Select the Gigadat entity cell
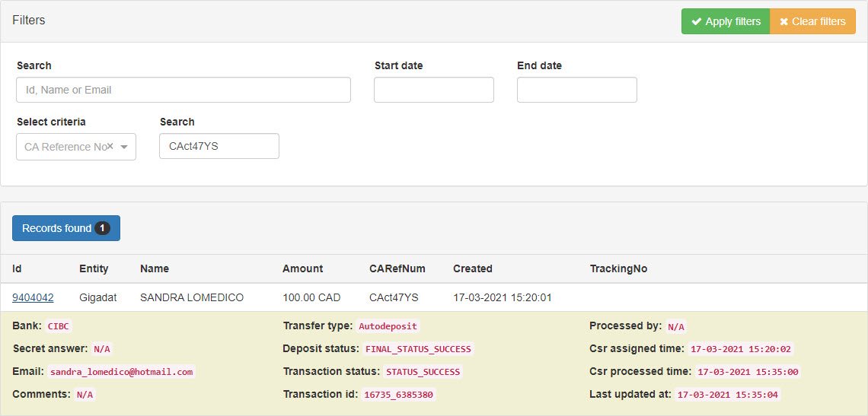Screen dimensions: 868x416 point(97,297)
